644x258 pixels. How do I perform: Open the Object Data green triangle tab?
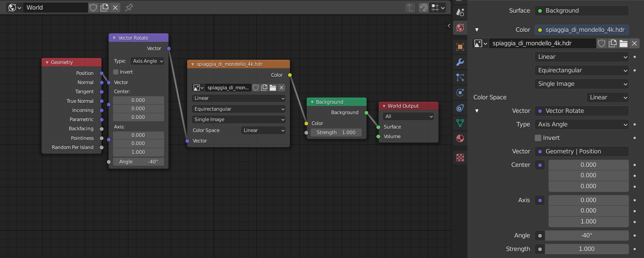click(460, 123)
